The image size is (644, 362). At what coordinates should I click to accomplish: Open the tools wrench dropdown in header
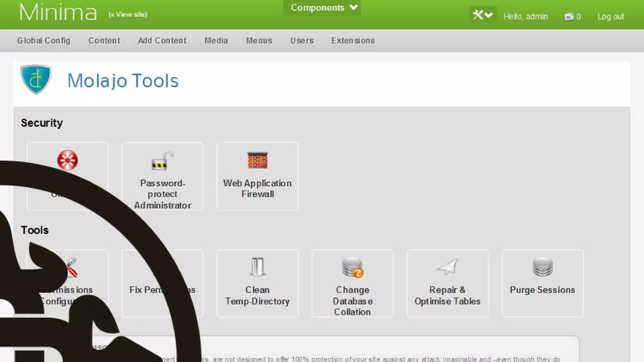point(483,15)
